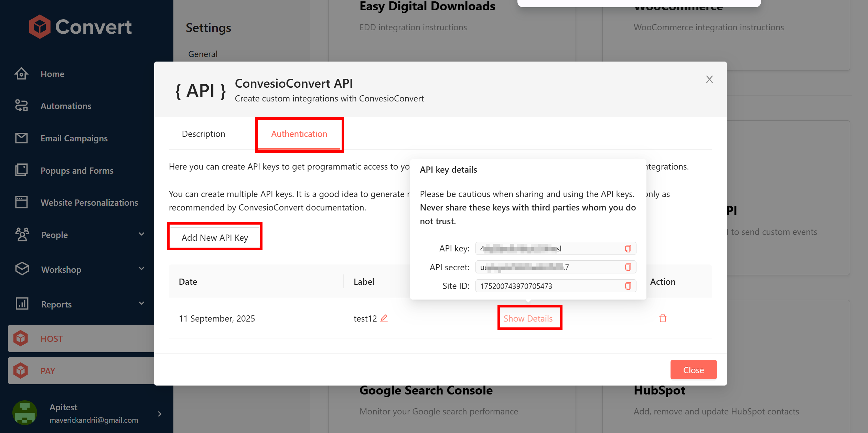Copy the API secret value
The image size is (868, 433).
(x=628, y=267)
